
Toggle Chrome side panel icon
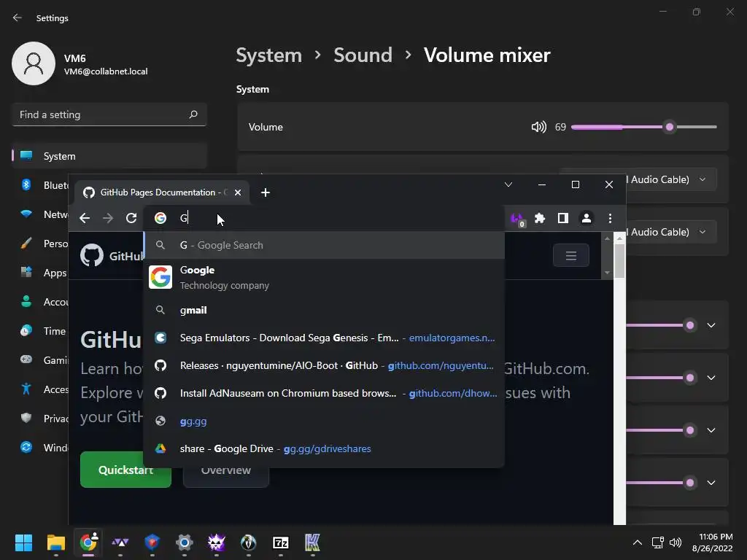(563, 218)
